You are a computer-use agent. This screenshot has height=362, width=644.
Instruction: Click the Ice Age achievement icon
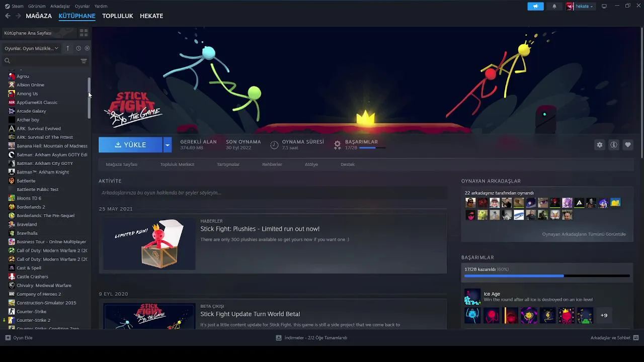[x=472, y=297]
